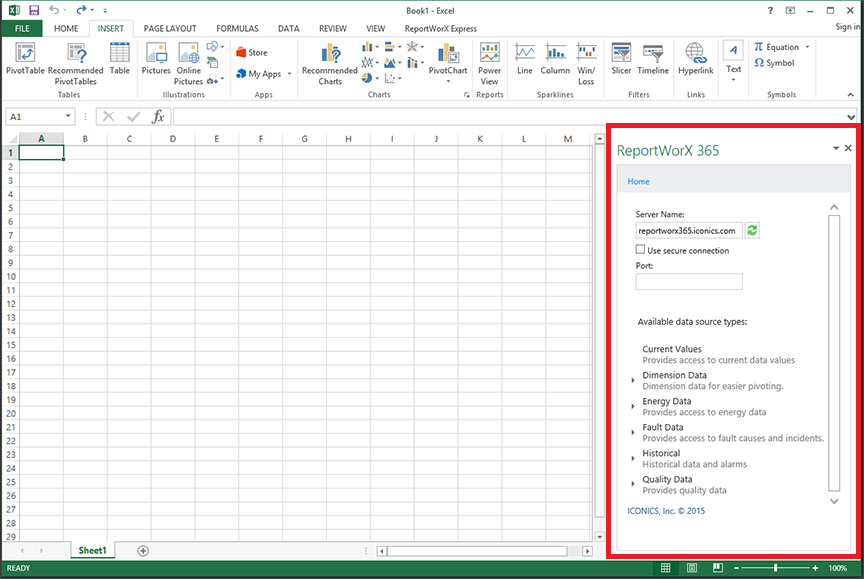The height and width of the screenshot is (579, 864).
Task: Undo the last action
Action: (x=54, y=10)
